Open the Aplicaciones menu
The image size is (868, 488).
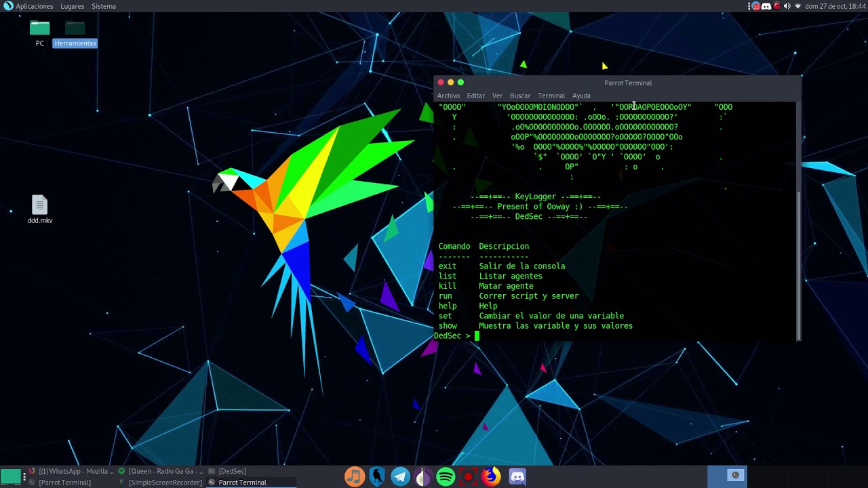point(28,6)
